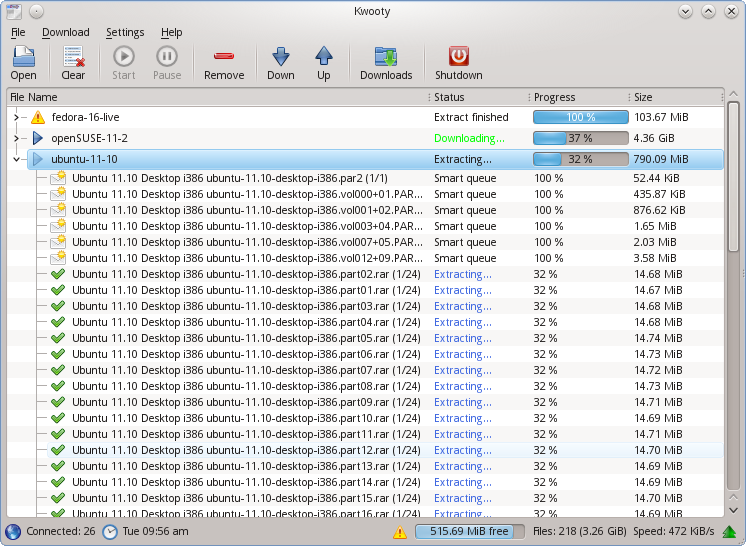Click the '790.09 MiB' size value
The width and height of the screenshot is (746, 546).
(661, 159)
